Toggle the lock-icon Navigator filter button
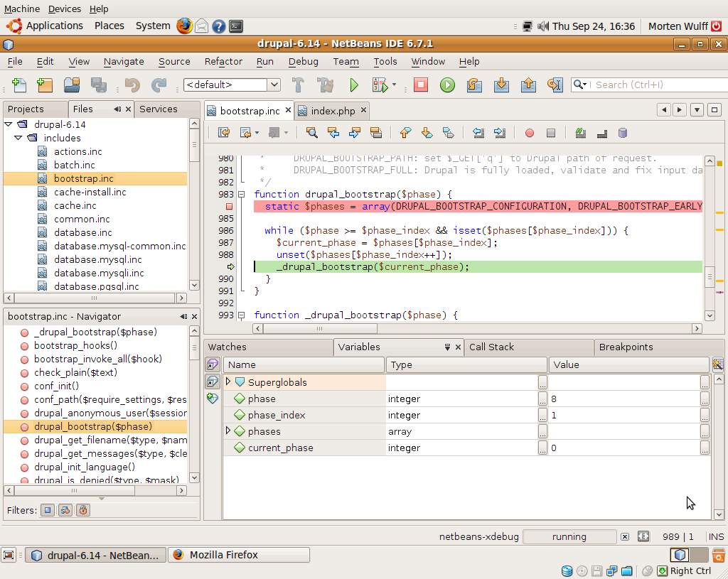 coord(83,510)
